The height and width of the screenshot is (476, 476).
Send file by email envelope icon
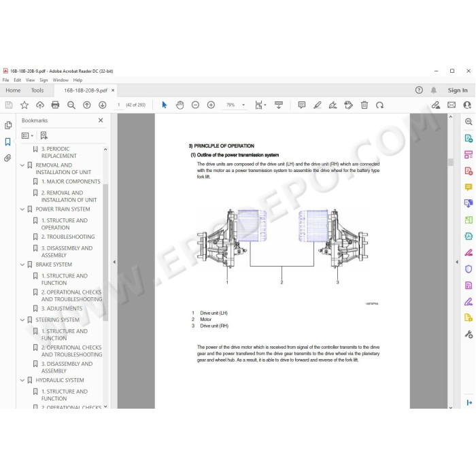pos(452,105)
